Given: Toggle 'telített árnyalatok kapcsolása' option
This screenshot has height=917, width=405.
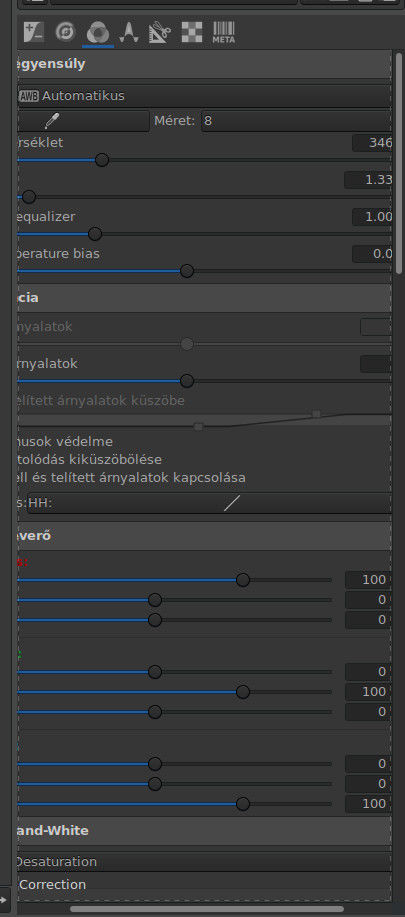Looking at the screenshot, I should pyautogui.click(x=131, y=478).
